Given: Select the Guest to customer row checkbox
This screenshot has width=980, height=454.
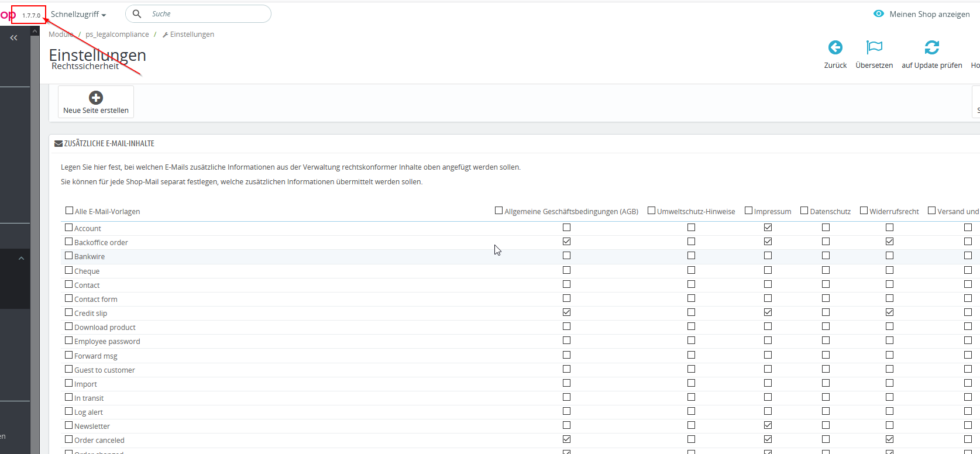Looking at the screenshot, I should (69, 369).
